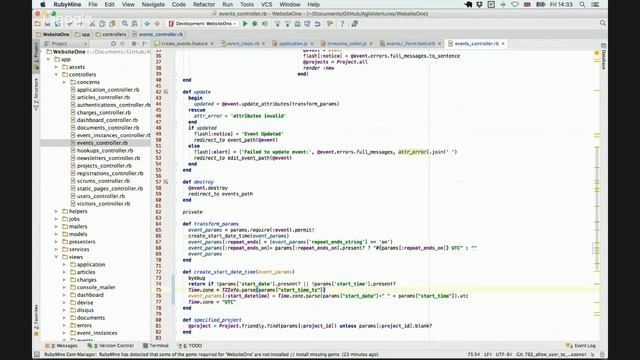Image resolution: width=640 pixels, height=360 pixels.
Task: Click the Replace toolbar icon
Action: click(x=135, y=24)
